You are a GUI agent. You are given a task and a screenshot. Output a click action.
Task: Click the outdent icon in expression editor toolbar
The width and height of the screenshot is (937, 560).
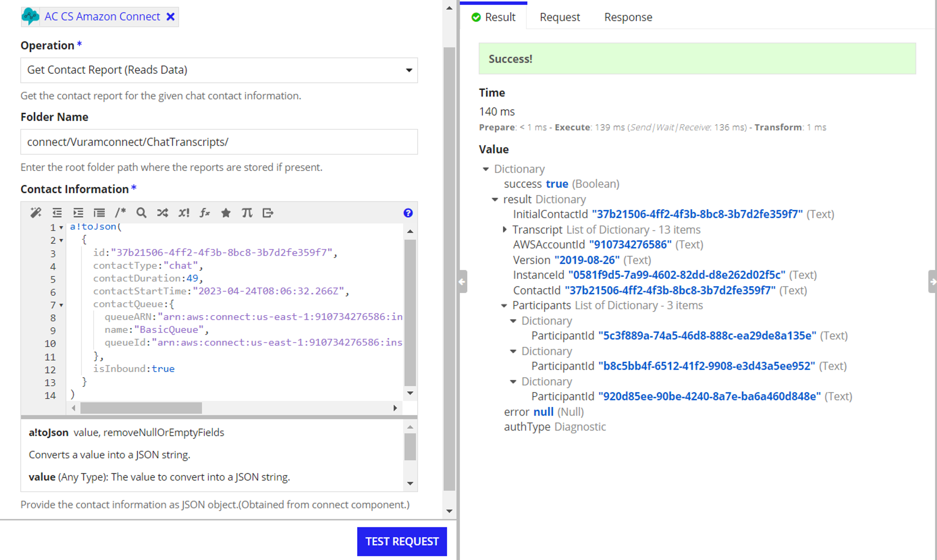pos(57,213)
